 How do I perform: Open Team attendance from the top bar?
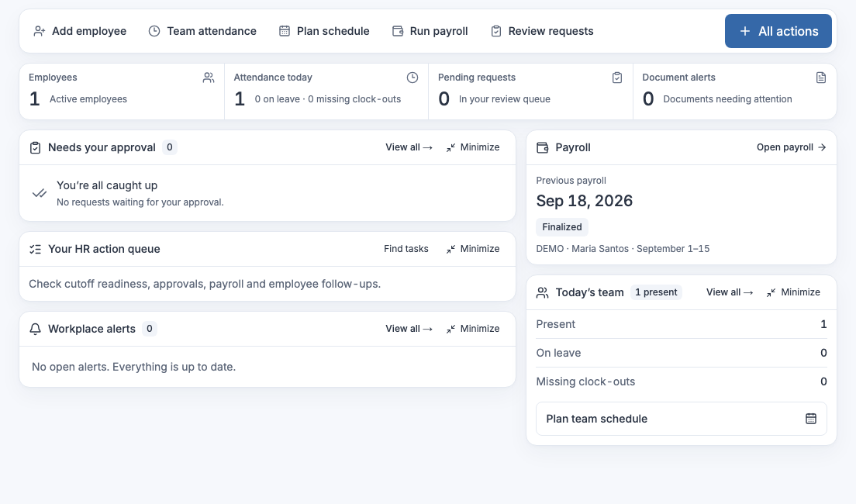click(202, 31)
